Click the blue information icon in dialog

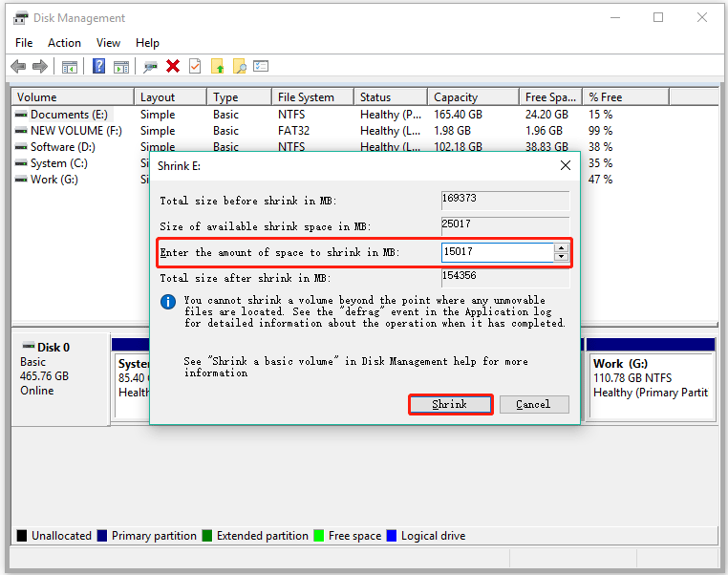click(168, 302)
